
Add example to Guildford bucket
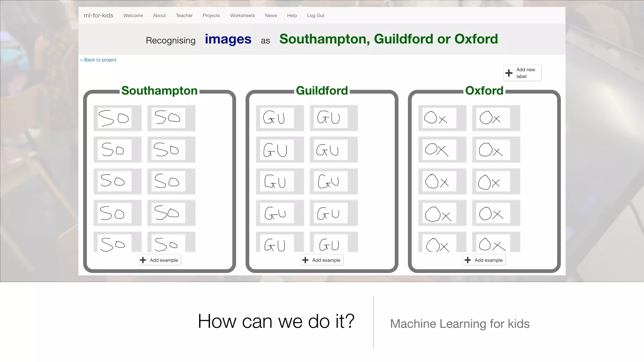[322, 260]
